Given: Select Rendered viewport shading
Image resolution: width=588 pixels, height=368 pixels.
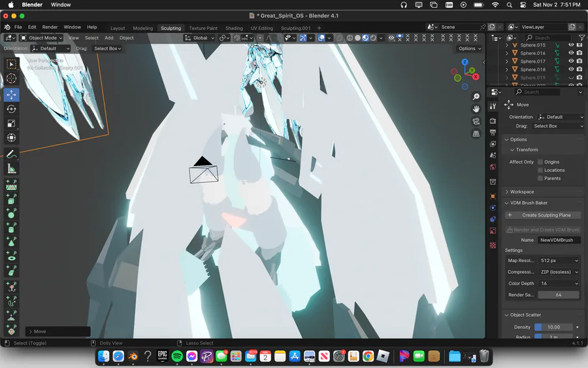Looking at the screenshot, I should tap(373, 38).
